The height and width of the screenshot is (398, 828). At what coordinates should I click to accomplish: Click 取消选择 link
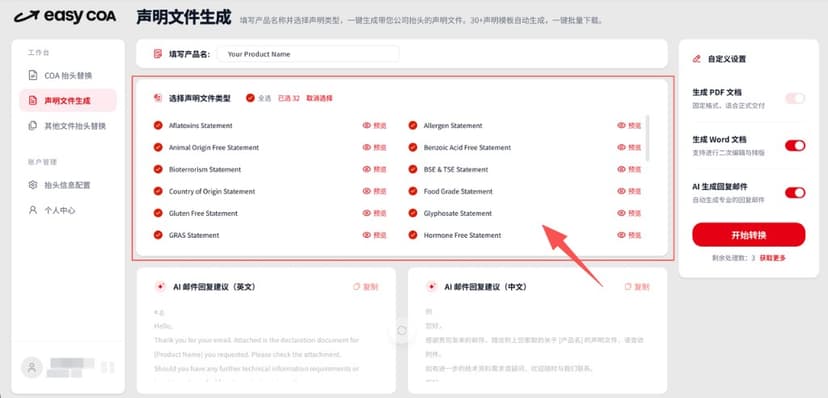pyautogui.click(x=319, y=98)
